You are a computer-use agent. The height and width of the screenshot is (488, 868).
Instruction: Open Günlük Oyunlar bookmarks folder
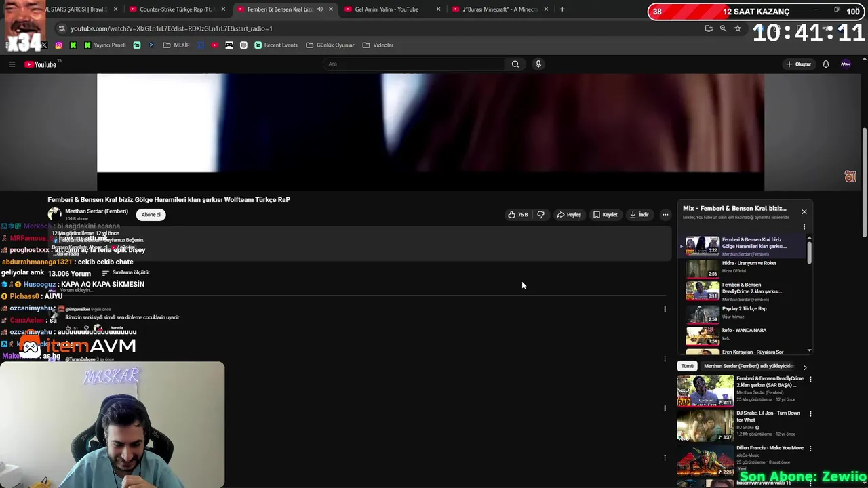pos(330,45)
